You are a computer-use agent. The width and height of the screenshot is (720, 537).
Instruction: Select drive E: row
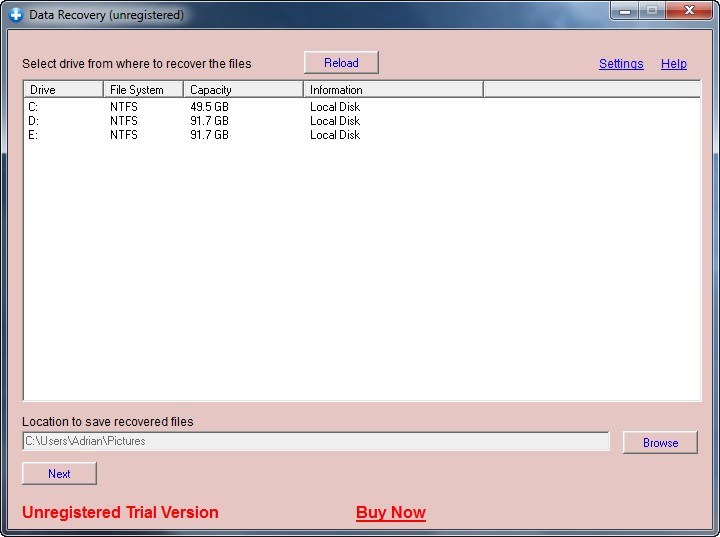pyautogui.click(x=362, y=135)
